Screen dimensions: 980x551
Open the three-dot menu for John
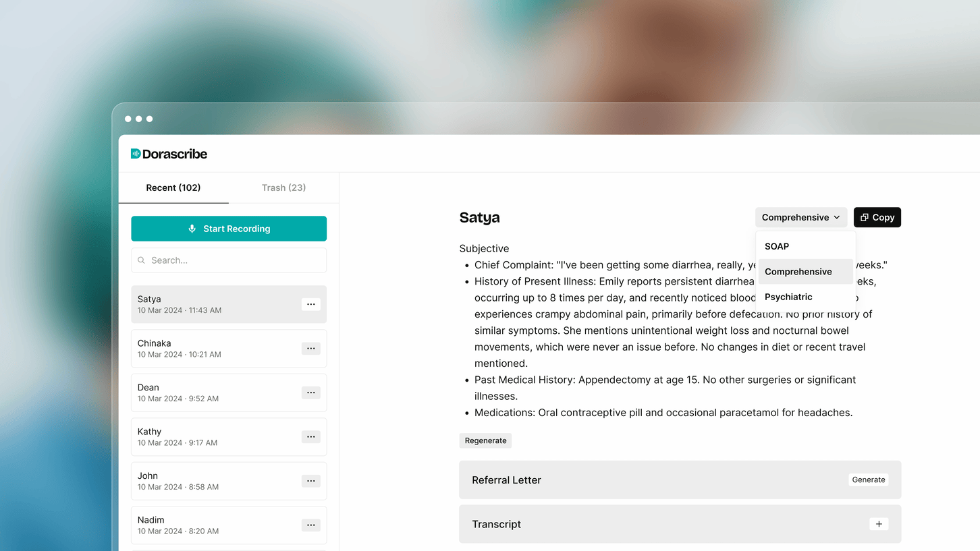click(310, 481)
